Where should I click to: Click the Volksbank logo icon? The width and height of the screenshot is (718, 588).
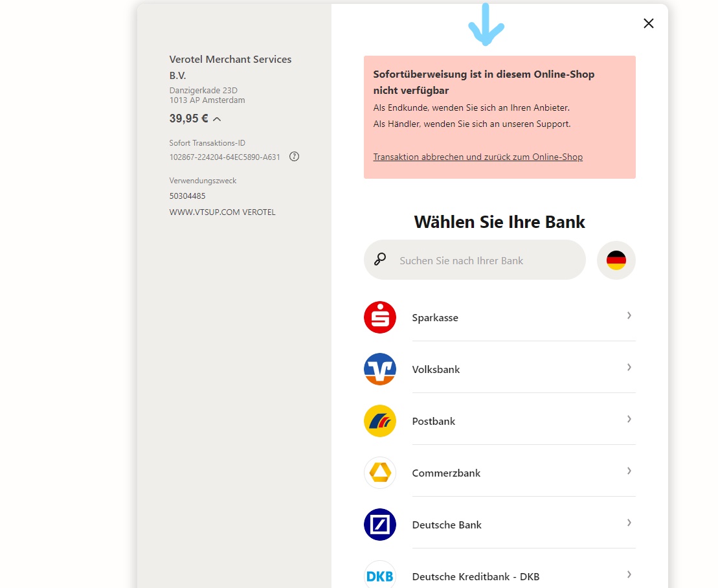tap(380, 369)
